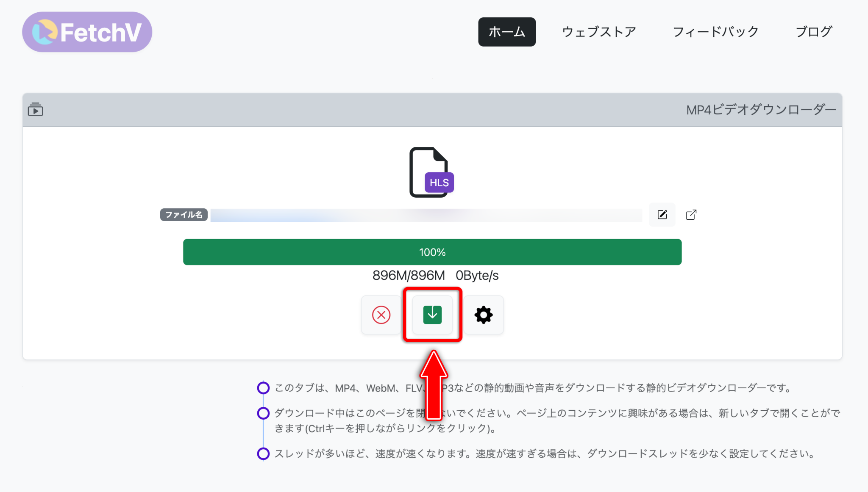Click the MP4ビデオダウンローダー header title

coord(761,110)
